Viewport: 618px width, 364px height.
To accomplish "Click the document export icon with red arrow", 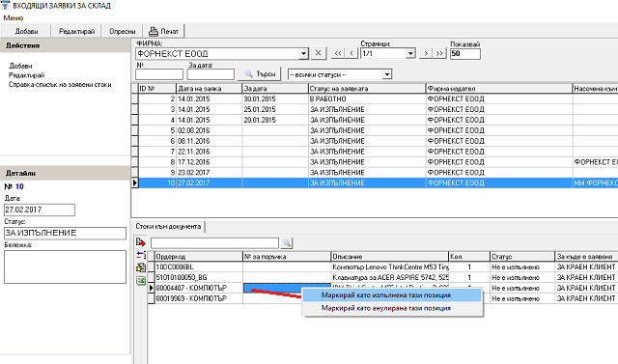I will pos(141,242).
